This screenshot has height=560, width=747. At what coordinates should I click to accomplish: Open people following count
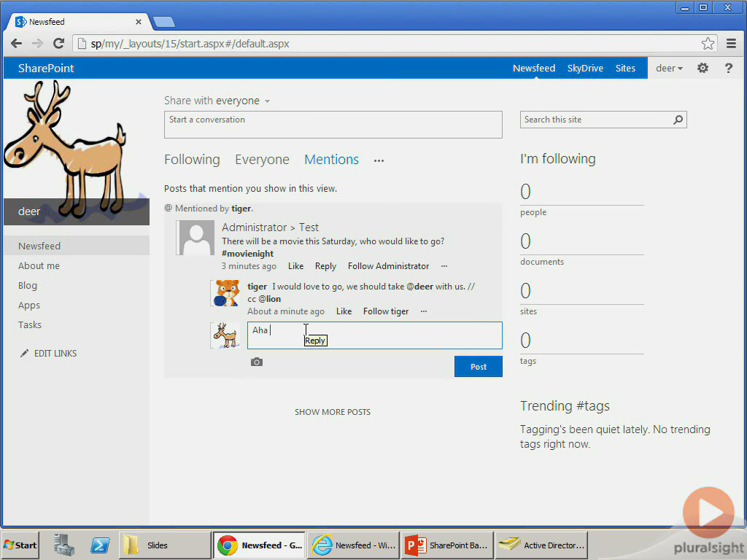[x=525, y=192]
